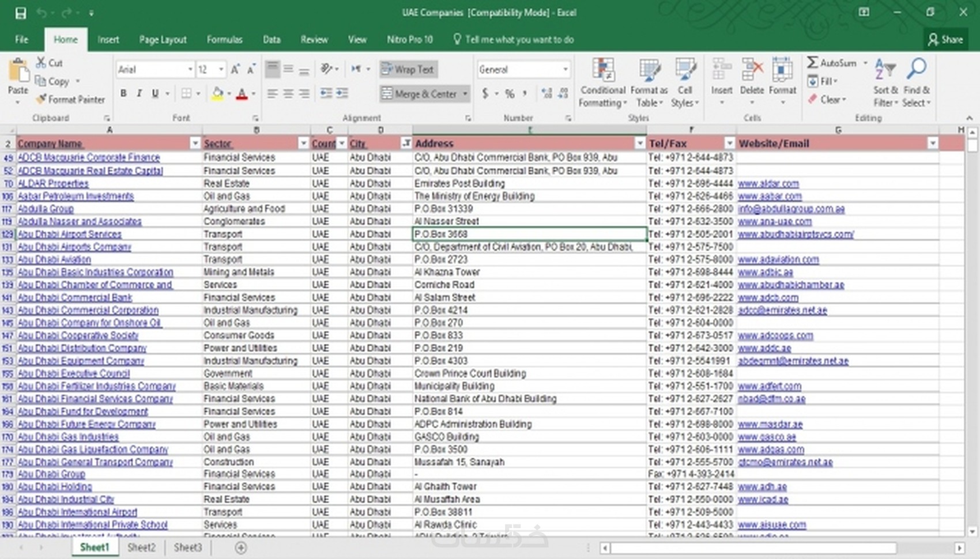
Task: Click the Decrease Decimal icon
Action: click(x=563, y=93)
